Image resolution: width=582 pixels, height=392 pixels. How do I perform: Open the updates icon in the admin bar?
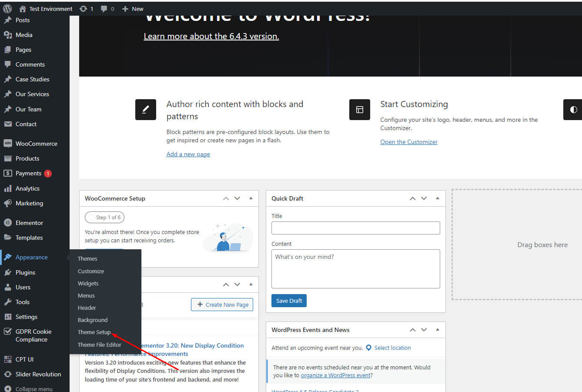coord(86,9)
